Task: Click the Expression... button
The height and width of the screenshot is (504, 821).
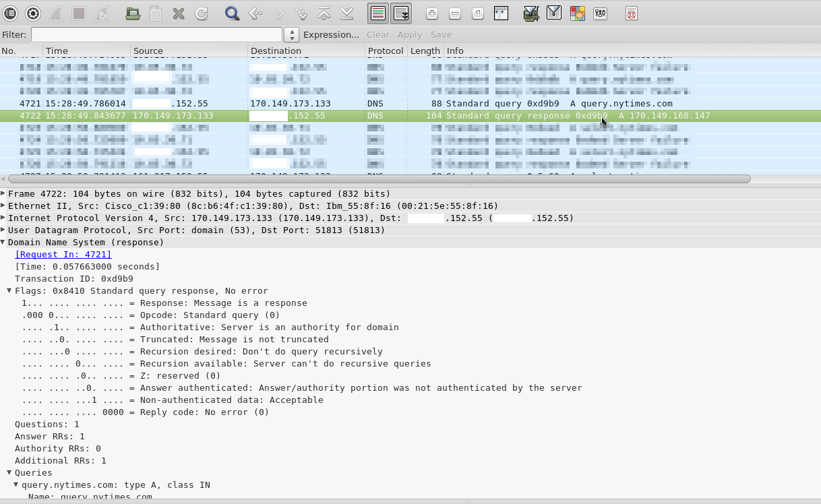Action: 331,35
